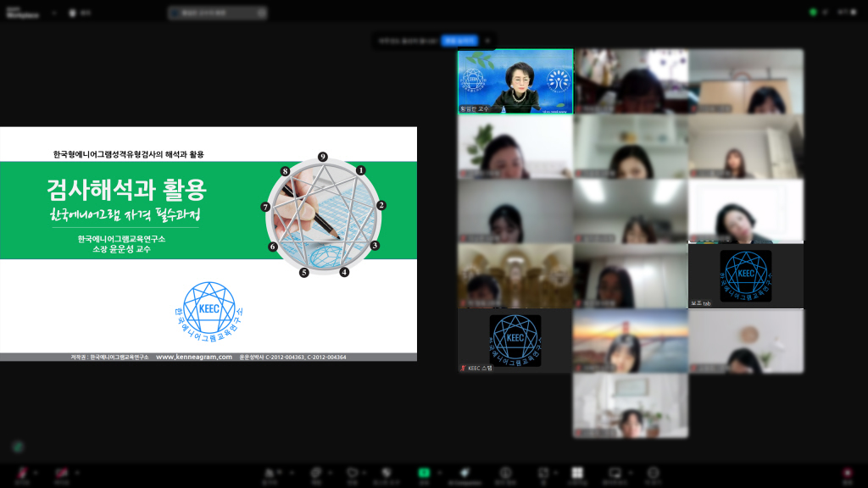Expand the caret next to Reactions

point(364,473)
